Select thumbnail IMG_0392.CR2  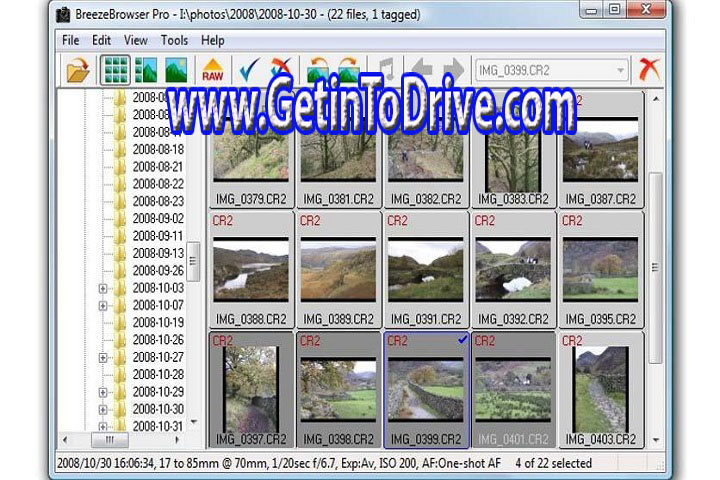513,270
